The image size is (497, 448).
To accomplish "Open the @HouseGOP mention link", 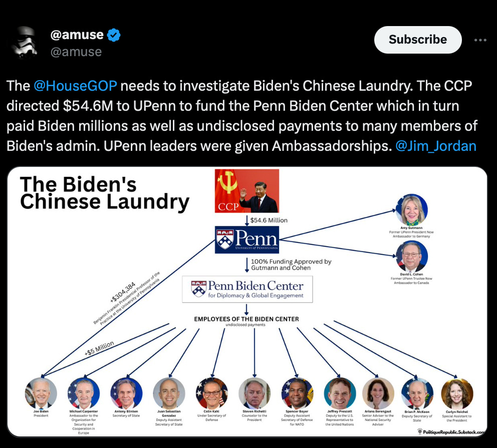I will pyautogui.click(x=75, y=86).
